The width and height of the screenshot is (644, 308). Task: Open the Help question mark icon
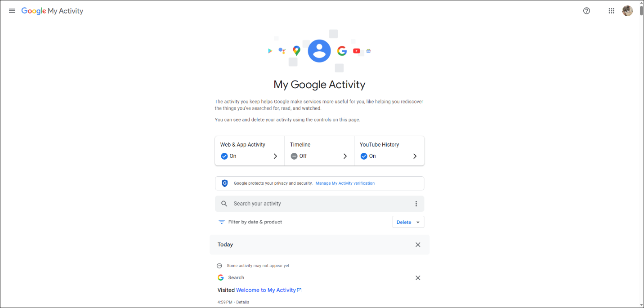click(586, 10)
